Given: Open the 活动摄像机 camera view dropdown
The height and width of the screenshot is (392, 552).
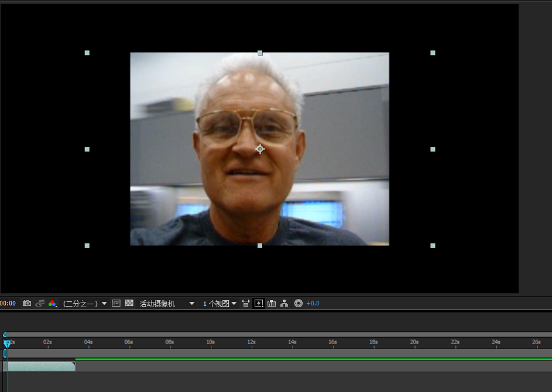Looking at the screenshot, I should point(166,304).
